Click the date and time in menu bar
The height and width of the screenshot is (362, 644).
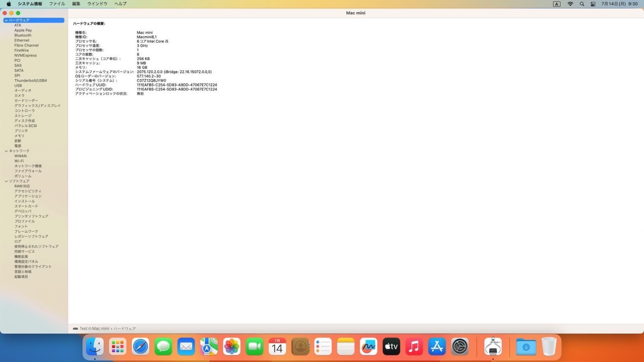619,4
